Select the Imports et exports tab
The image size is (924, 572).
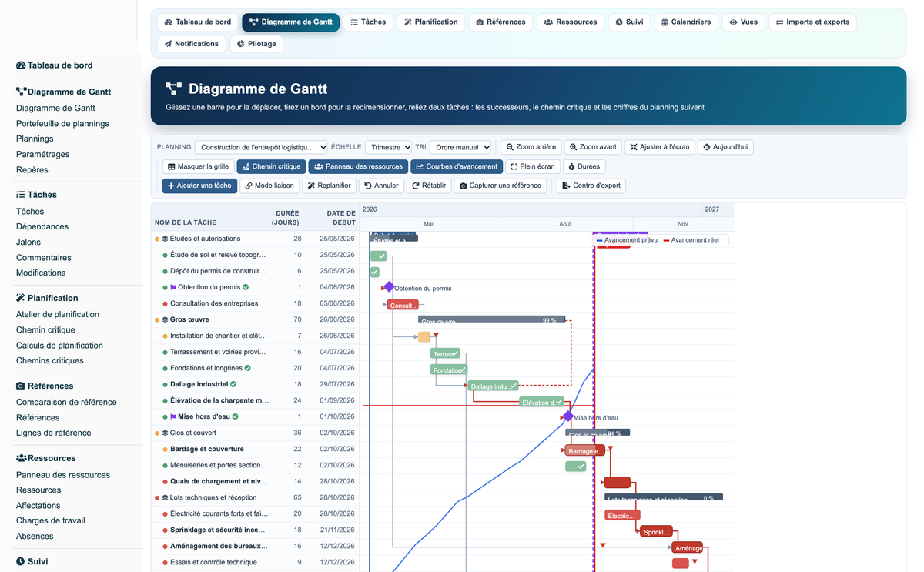pos(812,22)
